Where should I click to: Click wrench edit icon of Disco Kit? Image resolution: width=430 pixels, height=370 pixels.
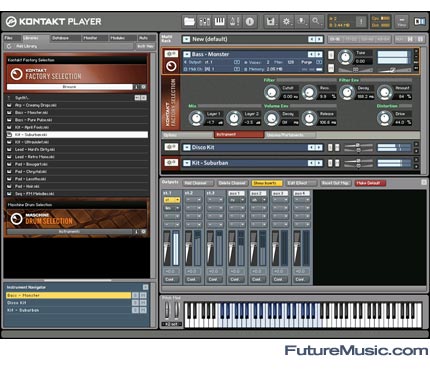171,147
